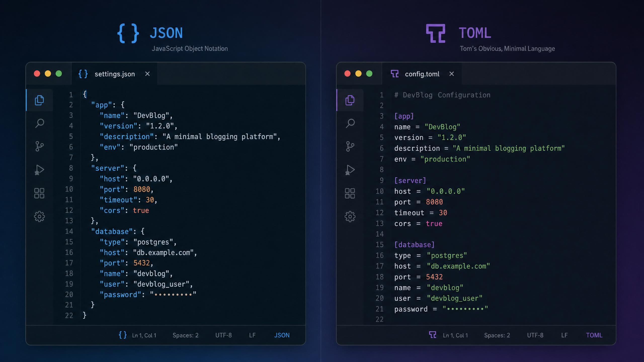
Task: Click value 5432 in config.toml
Action: pyautogui.click(x=434, y=277)
